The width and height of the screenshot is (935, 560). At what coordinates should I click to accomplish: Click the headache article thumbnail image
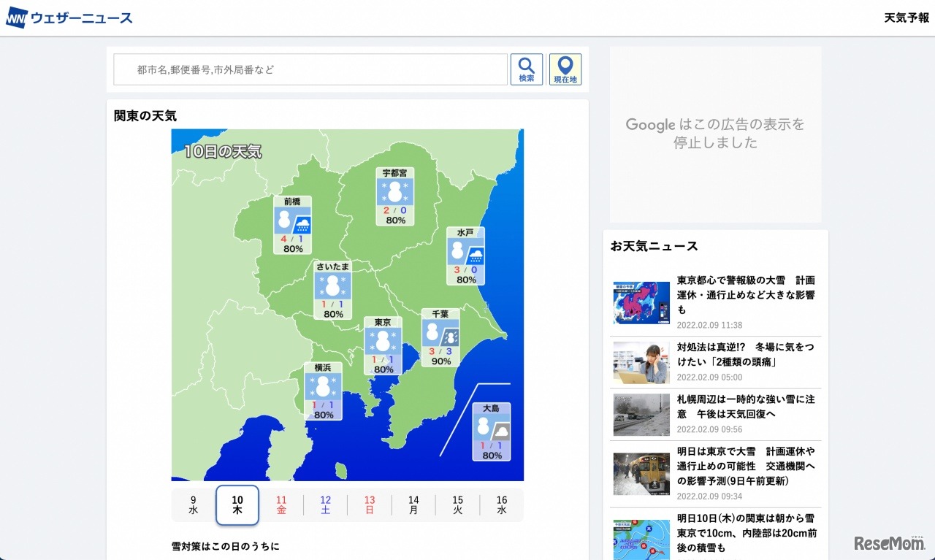pos(641,363)
